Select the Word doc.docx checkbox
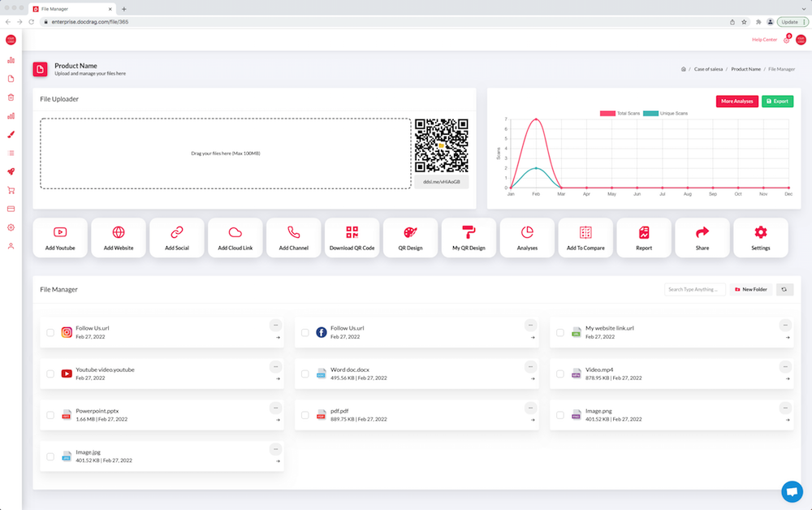The width and height of the screenshot is (812, 510). (305, 374)
